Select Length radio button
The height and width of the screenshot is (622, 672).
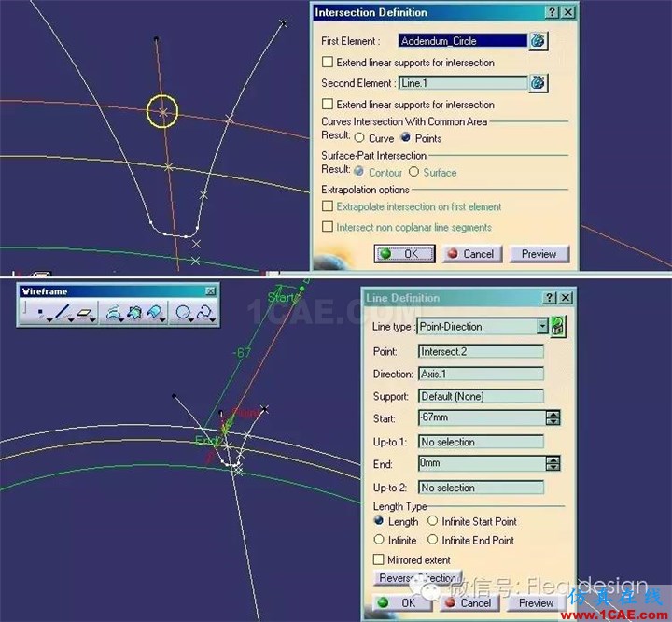(x=379, y=520)
